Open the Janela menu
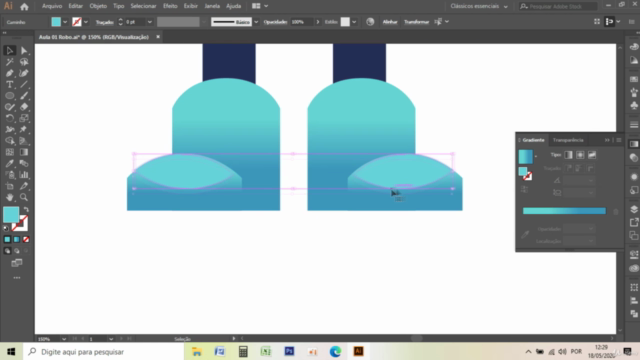640x360 pixels. 212,6
